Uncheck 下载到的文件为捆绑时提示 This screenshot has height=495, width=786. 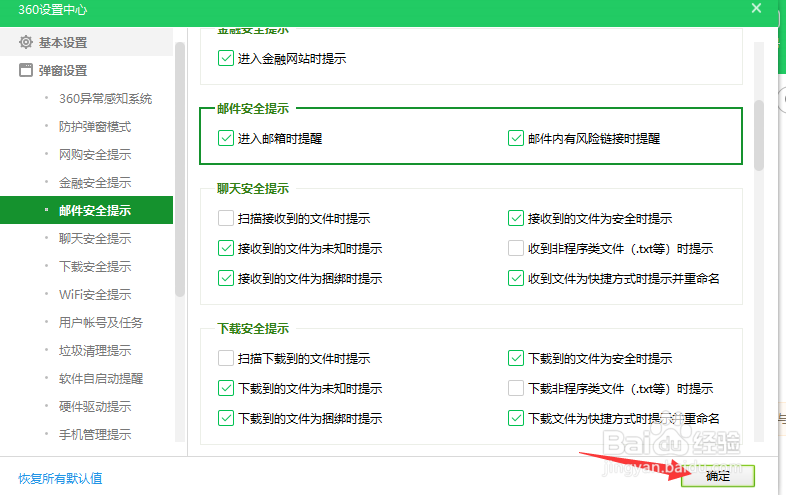point(226,418)
